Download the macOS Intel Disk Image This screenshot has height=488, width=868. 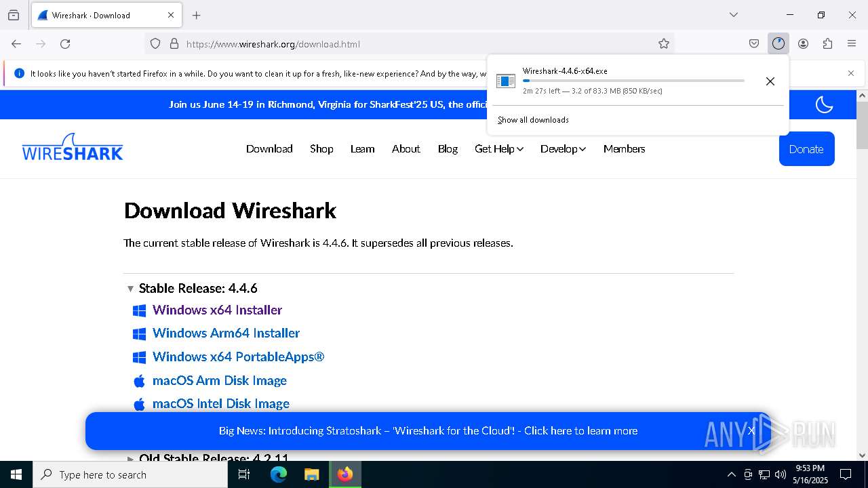click(x=221, y=404)
